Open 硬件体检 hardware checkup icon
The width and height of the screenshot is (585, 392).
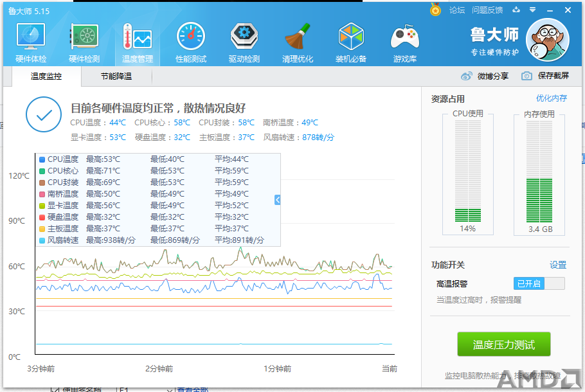[x=31, y=37]
